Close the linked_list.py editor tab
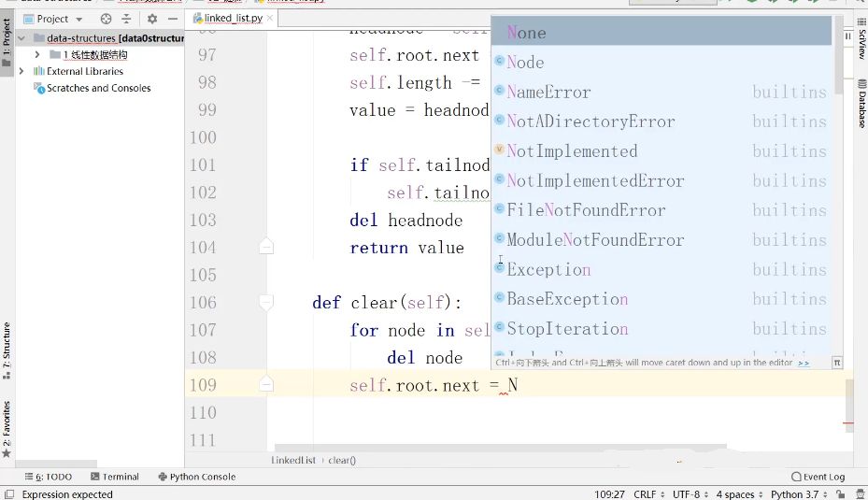868x500 pixels. pos(268,19)
